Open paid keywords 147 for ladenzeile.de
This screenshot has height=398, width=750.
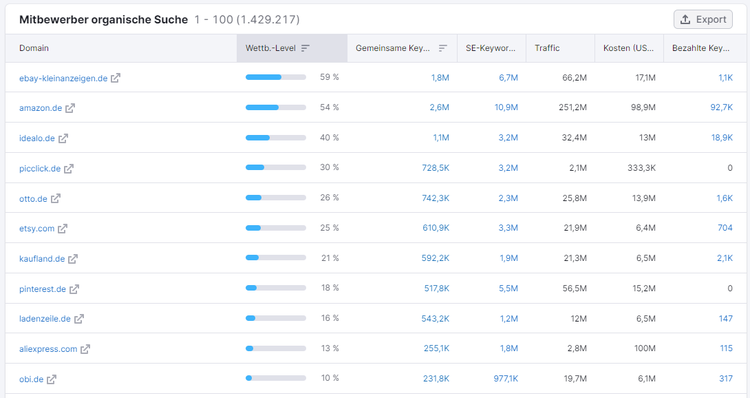(726, 319)
